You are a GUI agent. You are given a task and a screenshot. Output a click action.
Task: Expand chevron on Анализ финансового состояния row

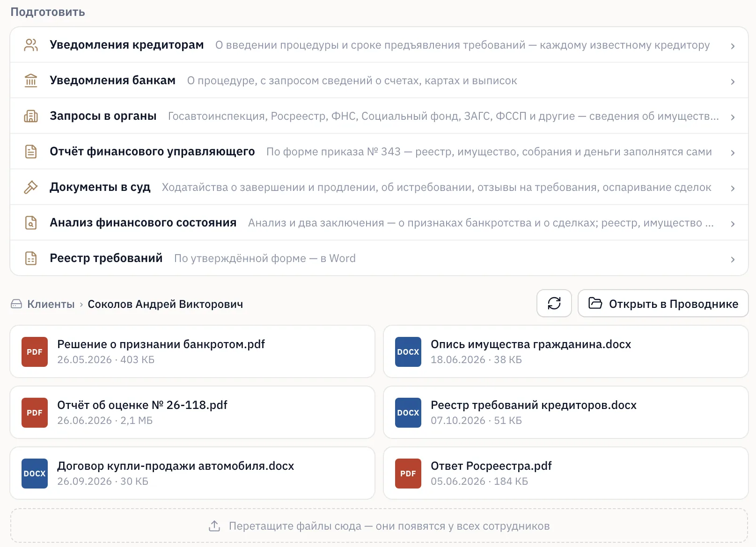point(733,224)
